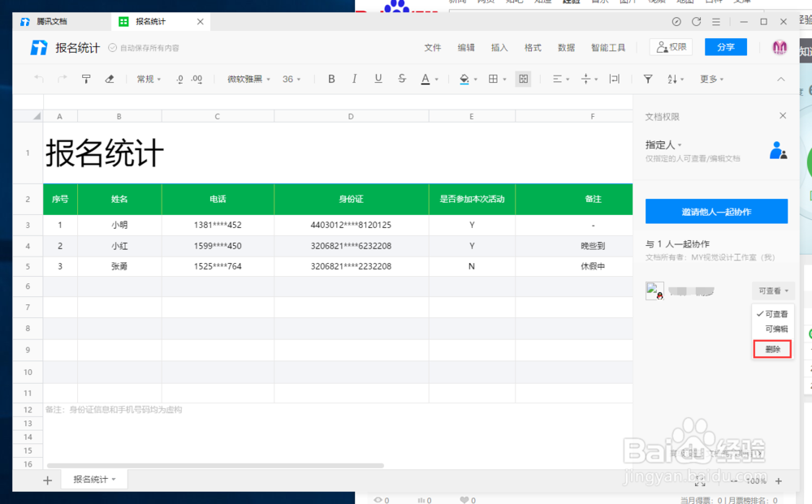The image size is (812, 504).
Task: Click cell containing 晚些到
Action: tap(574, 246)
